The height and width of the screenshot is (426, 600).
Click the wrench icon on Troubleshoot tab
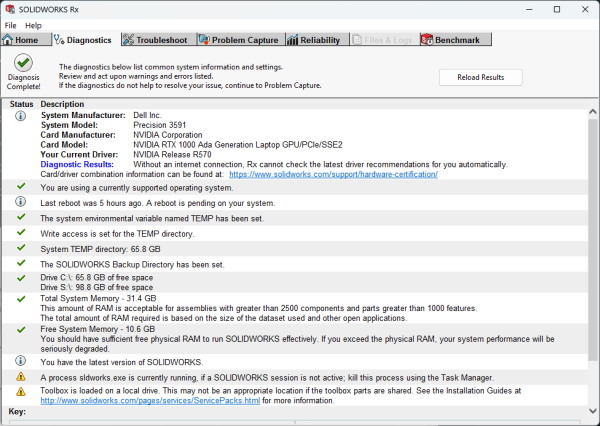129,39
